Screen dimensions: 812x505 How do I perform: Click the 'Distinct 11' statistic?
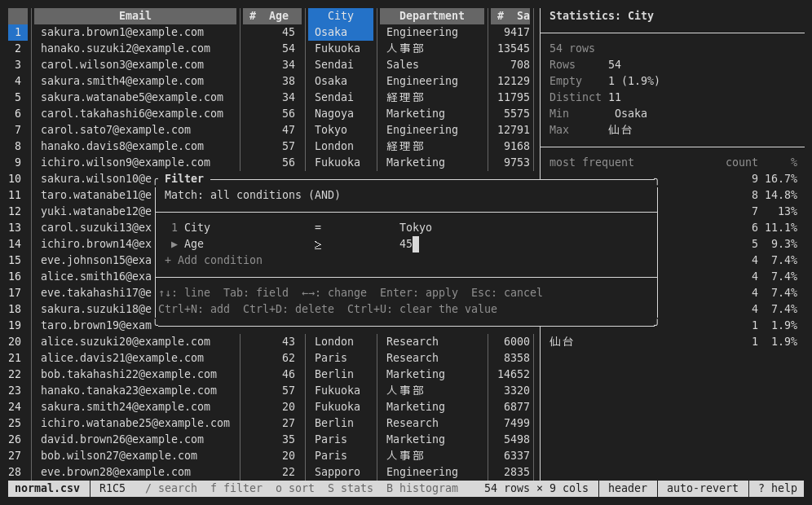coord(585,97)
